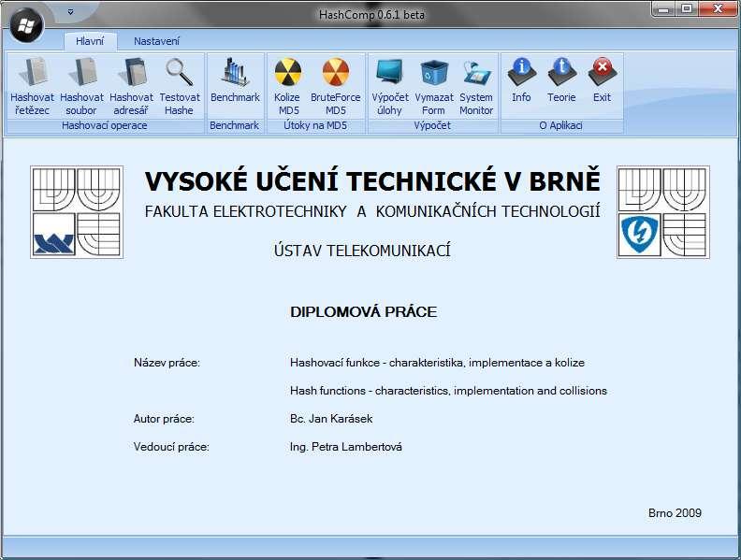741x560 pixels.
Task: Close the HashComp window
Action: [718, 9]
